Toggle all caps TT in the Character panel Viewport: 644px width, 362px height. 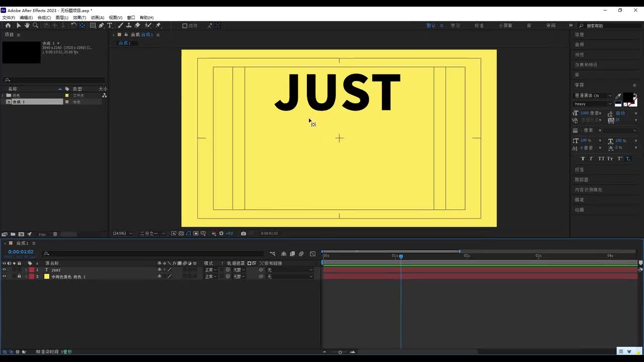[x=601, y=159]
